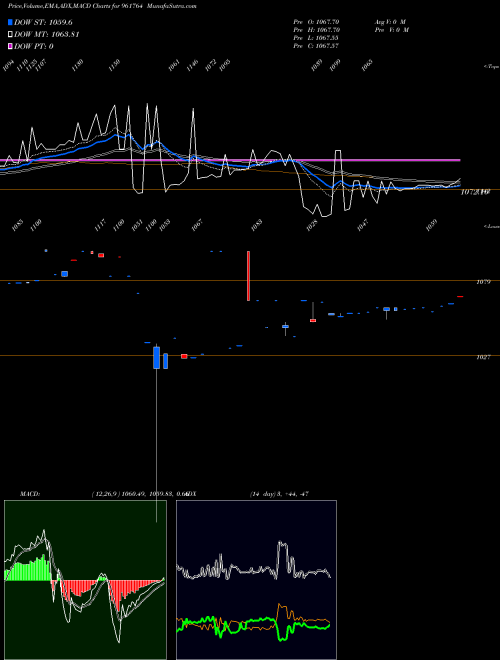Click the 1059 low price label
This screenshot has width=500, height=660.
click(x=431, y=225)
